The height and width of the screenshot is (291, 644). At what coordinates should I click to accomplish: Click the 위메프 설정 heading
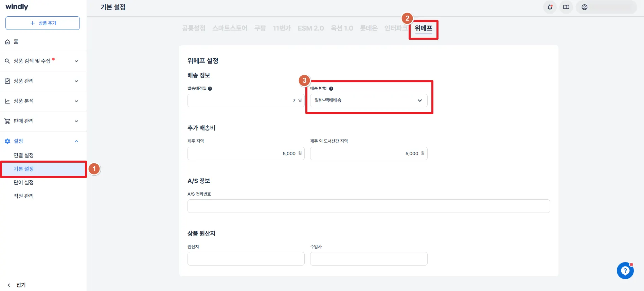point(203,61)
